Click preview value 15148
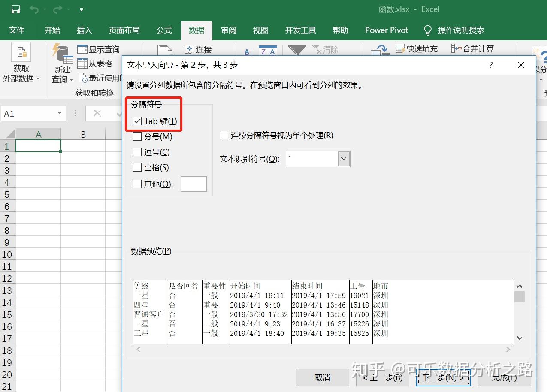Screen dimensions: 547x392 point(360,305)
